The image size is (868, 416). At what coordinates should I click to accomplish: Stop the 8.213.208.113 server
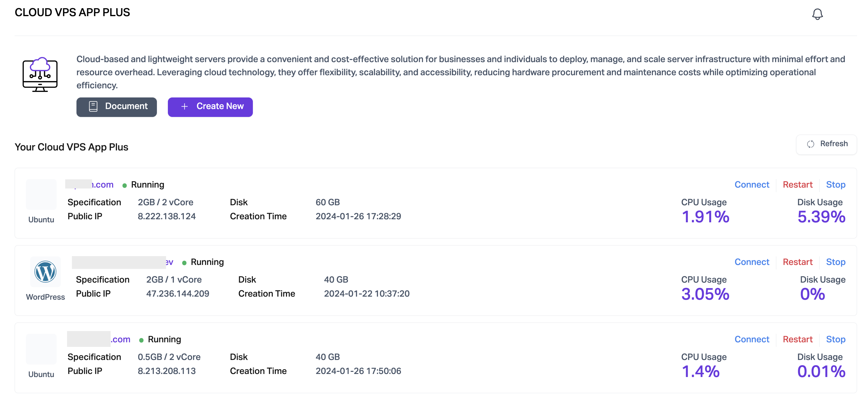(836, 339)
